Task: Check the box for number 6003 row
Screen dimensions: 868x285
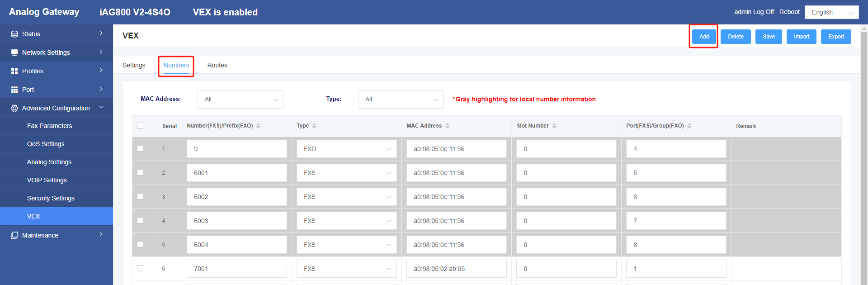Action: 140,220
